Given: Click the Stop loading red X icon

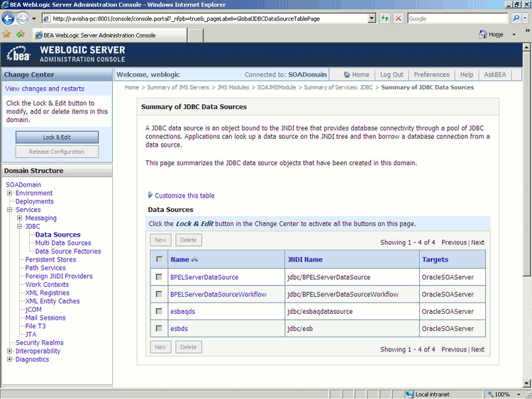Looking at the screenshot, I should tap(399, 18).
